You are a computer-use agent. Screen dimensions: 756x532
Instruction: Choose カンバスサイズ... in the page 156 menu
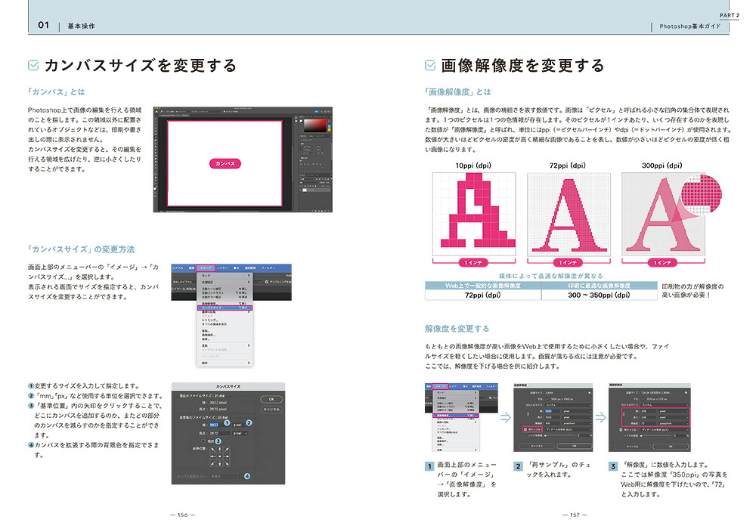[225, 308]
